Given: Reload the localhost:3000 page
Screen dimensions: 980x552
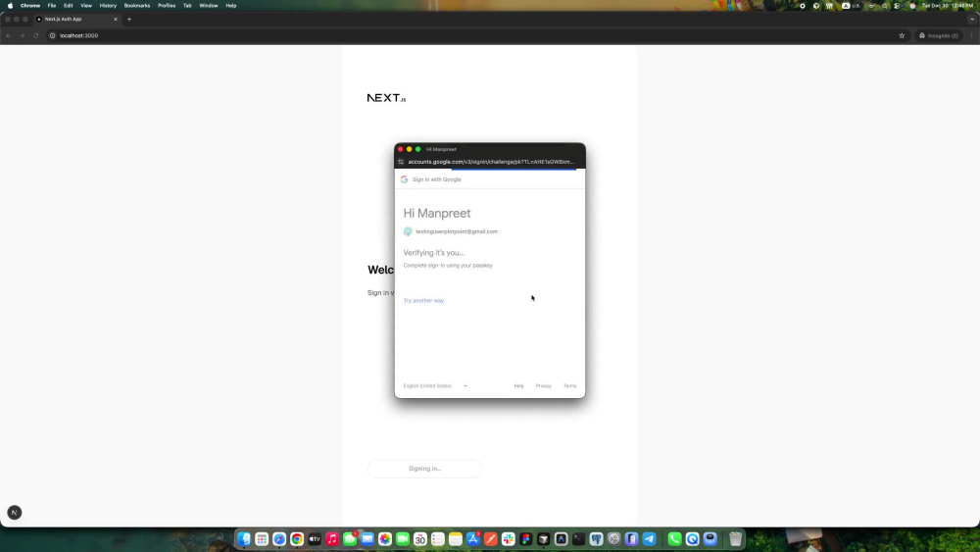Looking at the screenshot, I should (35, 35).
